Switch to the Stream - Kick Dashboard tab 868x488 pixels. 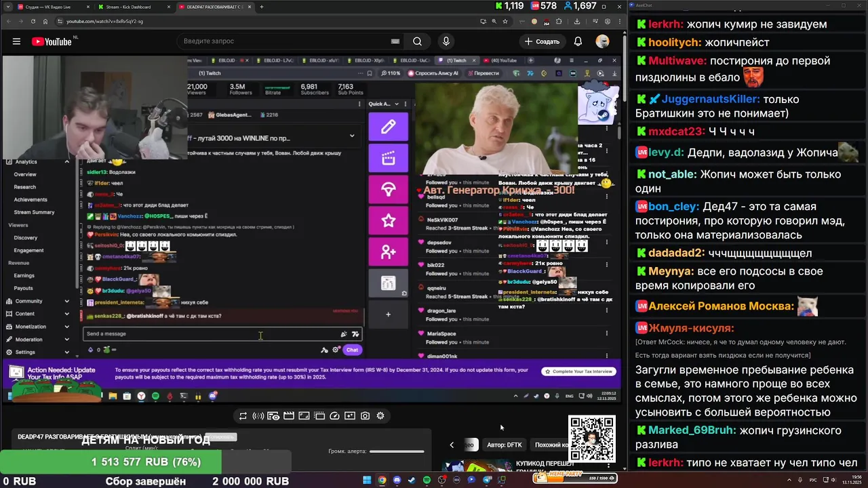(129, 7)
